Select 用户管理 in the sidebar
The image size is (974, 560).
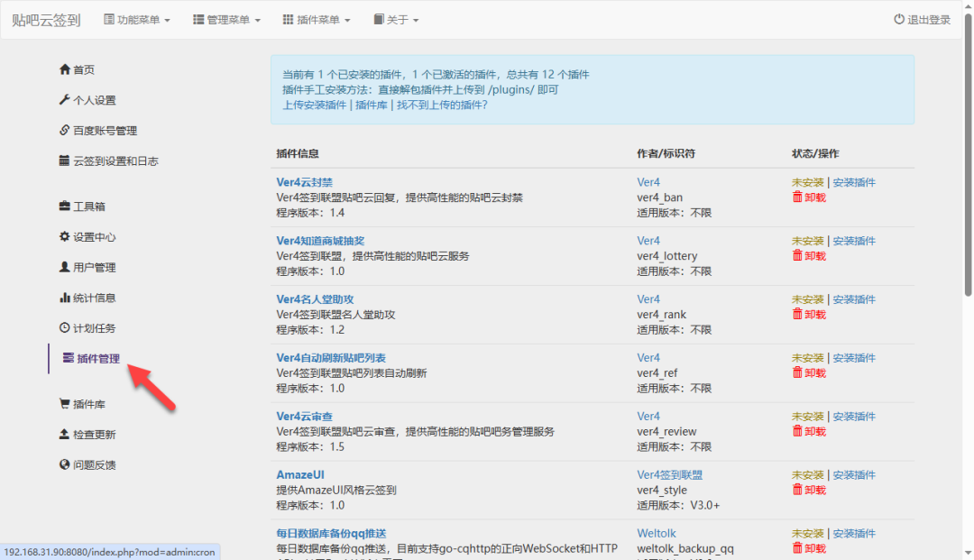coord(94,268)
